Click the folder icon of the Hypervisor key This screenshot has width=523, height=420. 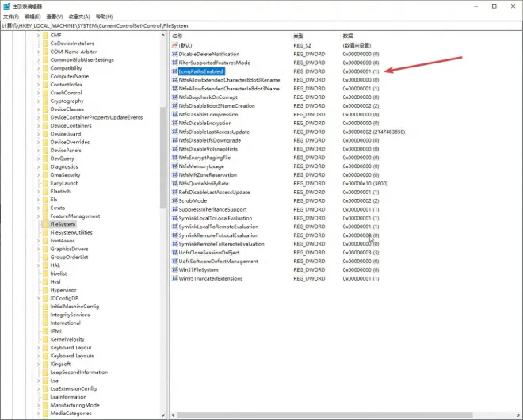pos(45,290)
